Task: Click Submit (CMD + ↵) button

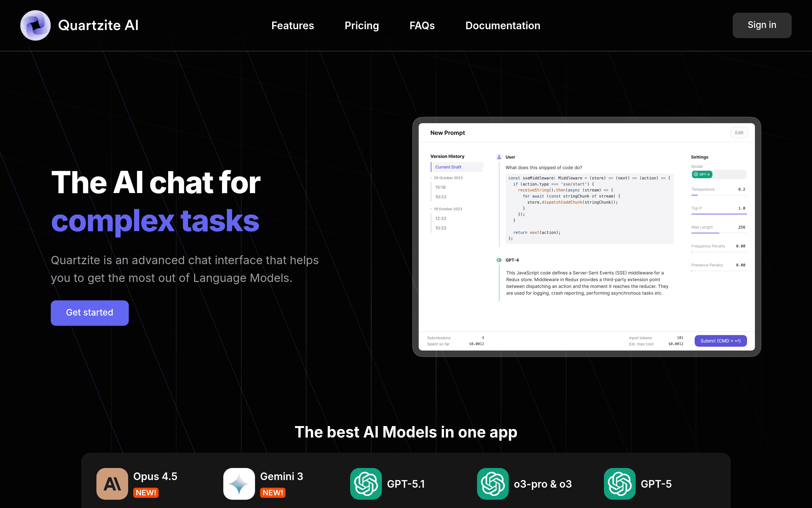Action: click(720, 341)
